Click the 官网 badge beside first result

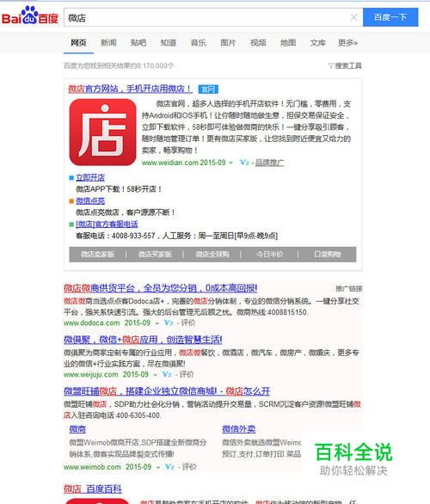coord(208,89)
